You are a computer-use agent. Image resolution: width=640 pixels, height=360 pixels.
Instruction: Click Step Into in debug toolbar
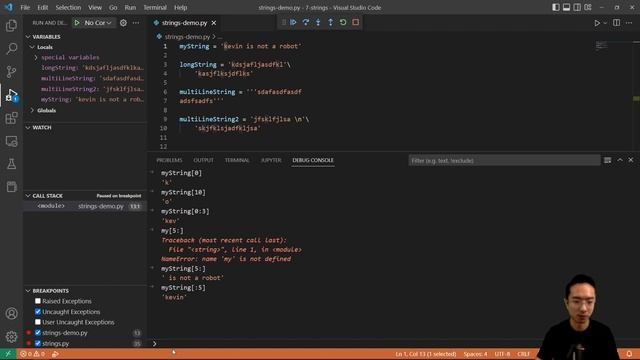(x=318, y=22)
